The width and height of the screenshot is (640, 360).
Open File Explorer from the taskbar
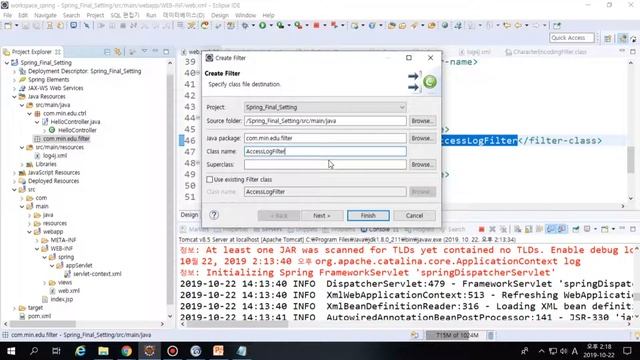point(103,351)
